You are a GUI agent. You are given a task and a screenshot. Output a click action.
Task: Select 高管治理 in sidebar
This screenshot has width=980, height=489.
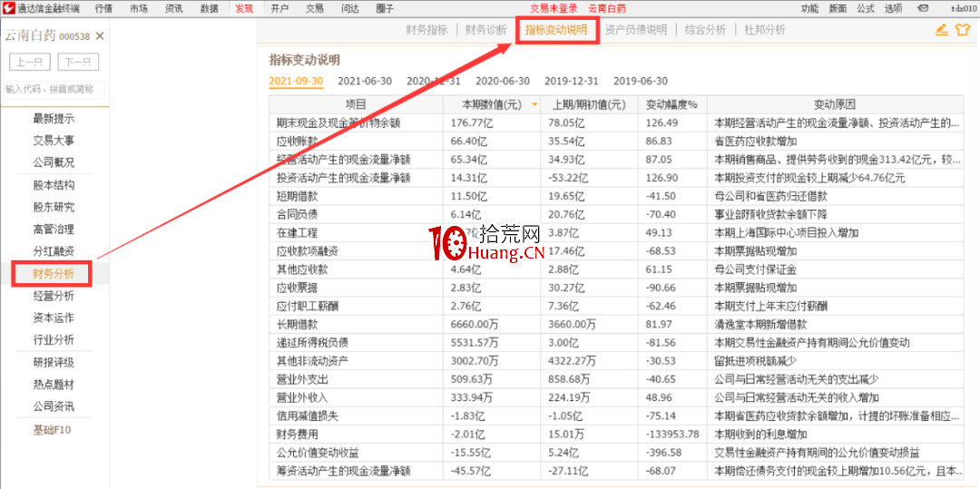tap(54, 230)
